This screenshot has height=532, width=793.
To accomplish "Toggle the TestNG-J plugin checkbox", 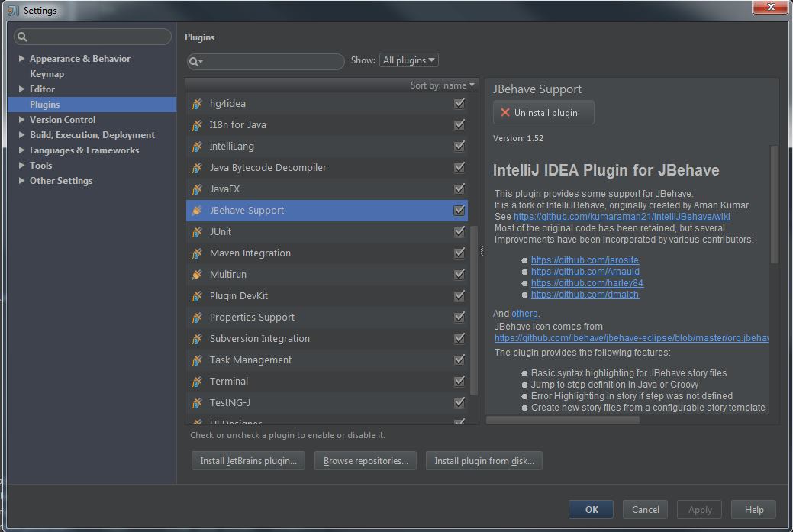I will [x=459, y=402].
